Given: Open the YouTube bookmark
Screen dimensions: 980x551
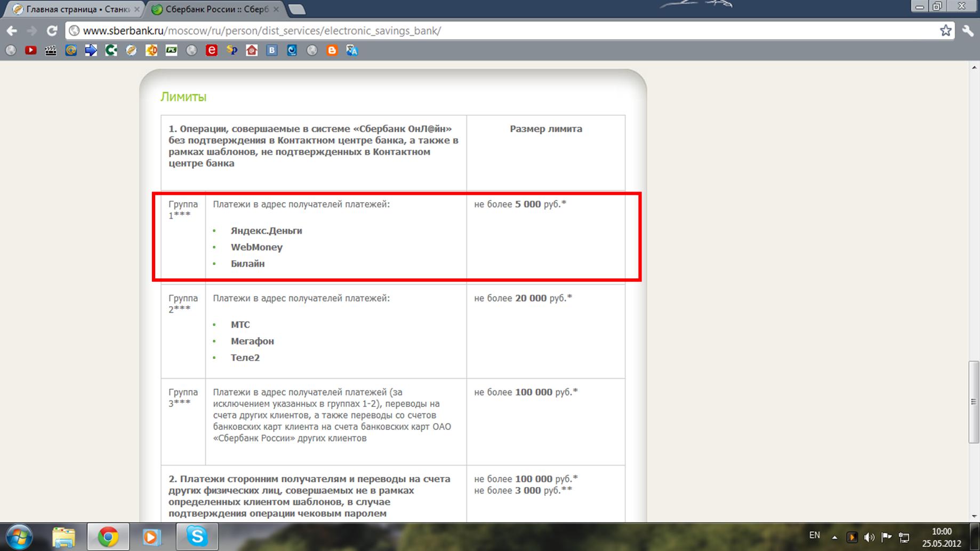Looking at the screenshot, I should pos(31,50).
